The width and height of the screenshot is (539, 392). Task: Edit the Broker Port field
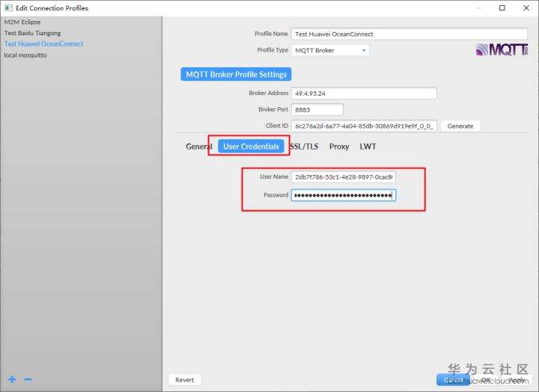317,109
